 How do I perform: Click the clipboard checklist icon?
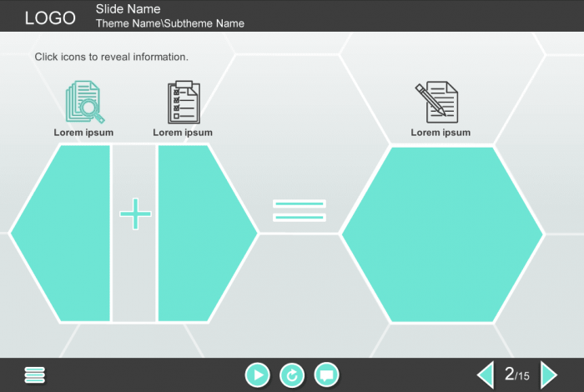[184, 102]
